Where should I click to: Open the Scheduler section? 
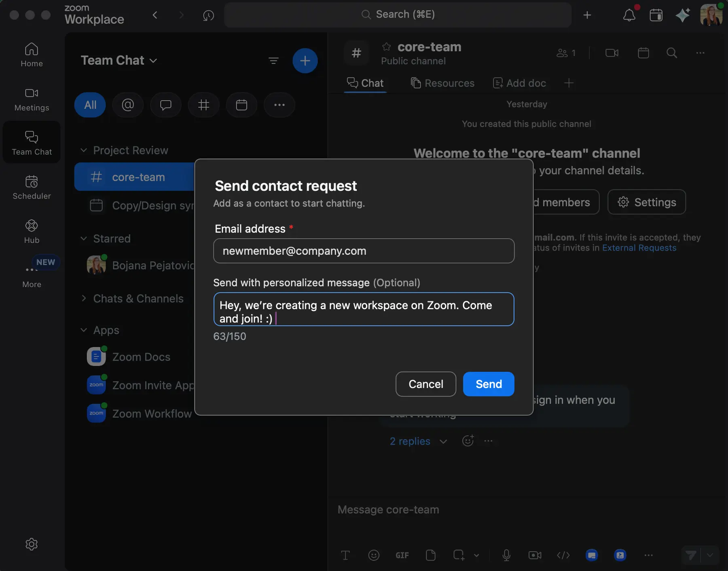click(x=32, y=188)
